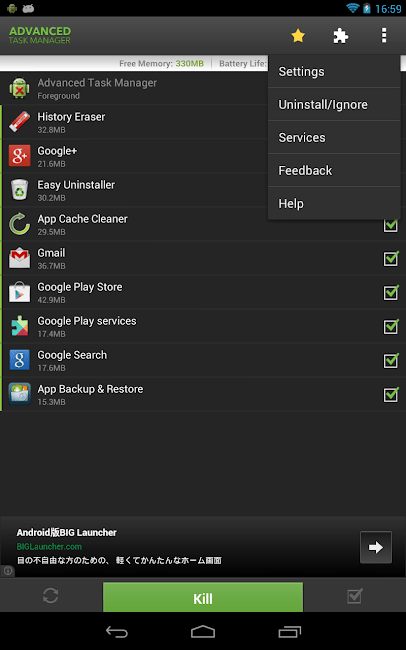Screen dimensions: 406x650
Task: Close the three-dot overflow menu
Action: click(x=384, y=36)
